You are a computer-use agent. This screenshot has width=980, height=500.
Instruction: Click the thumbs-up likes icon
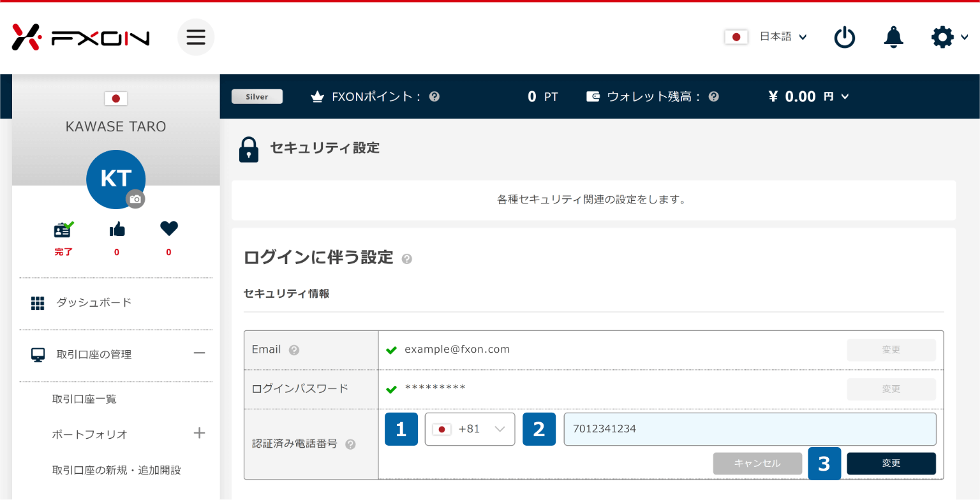[117, 229]
